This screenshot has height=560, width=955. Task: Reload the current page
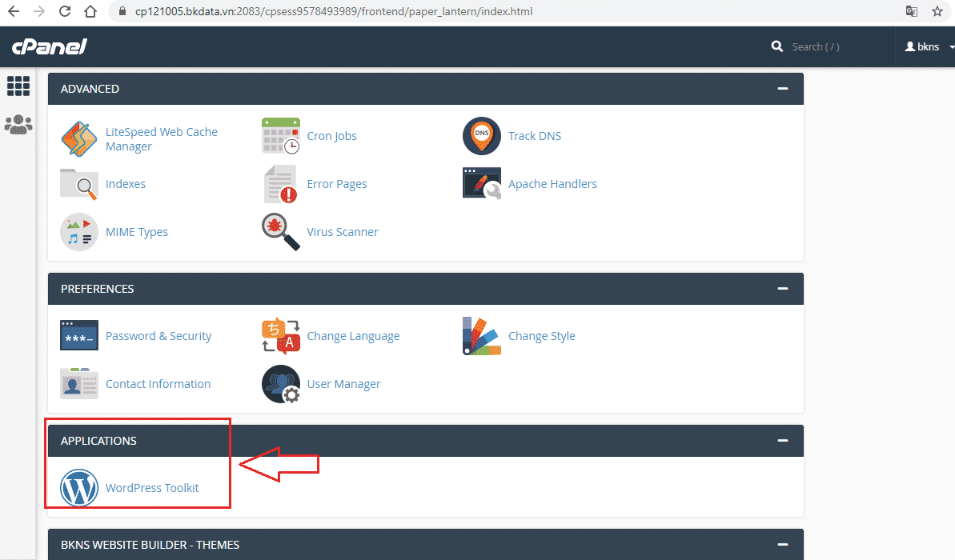pyautogui.click(x=65, y=11)
